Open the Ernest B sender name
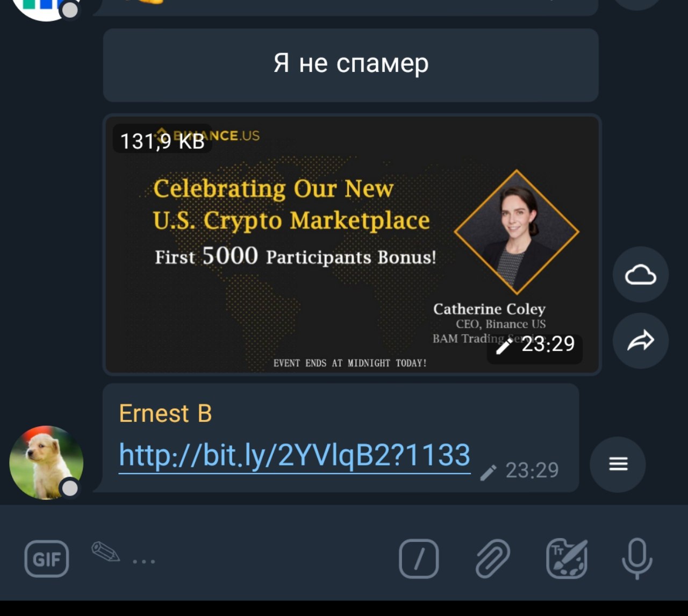This screenshot has height=616, width=688. tap(166, 413)
